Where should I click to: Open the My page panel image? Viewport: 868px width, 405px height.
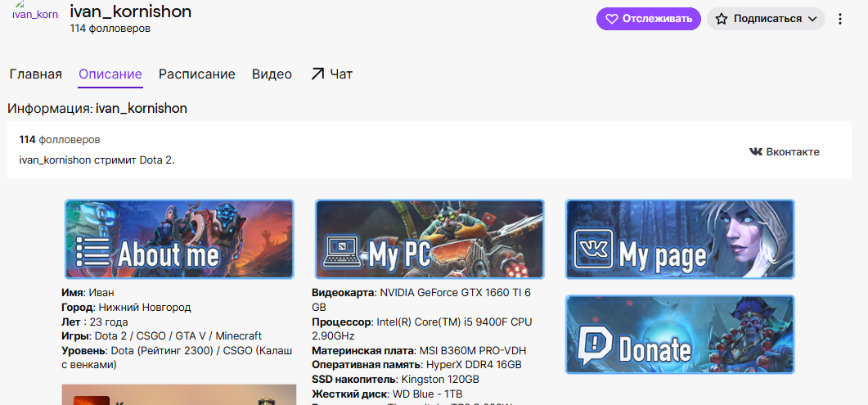point(680,239)
